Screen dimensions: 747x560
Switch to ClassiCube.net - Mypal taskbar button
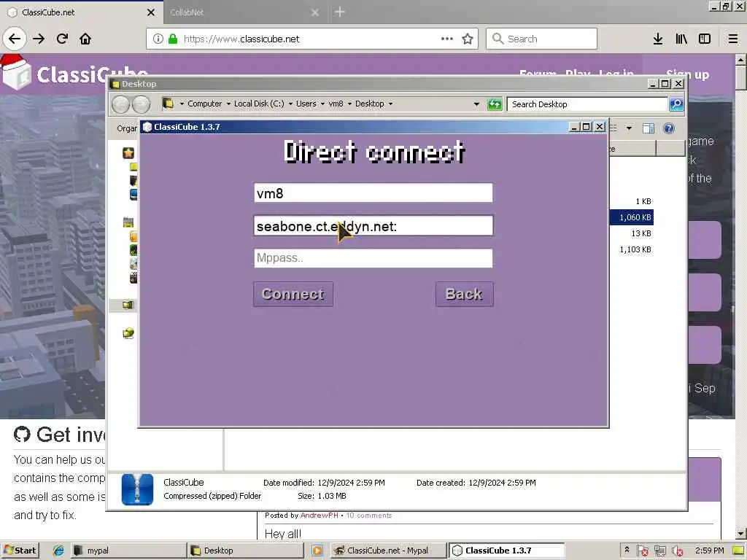tap(388, 551)
